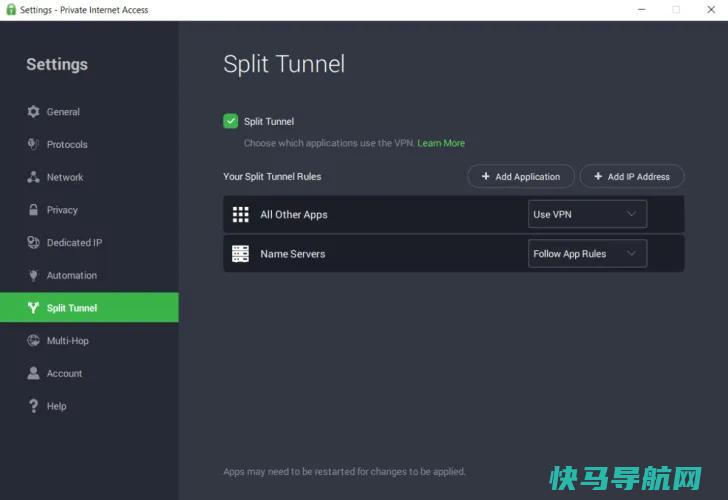Select the Automation settings tab
Screen dimensions: 728x500
pos(89,275)
